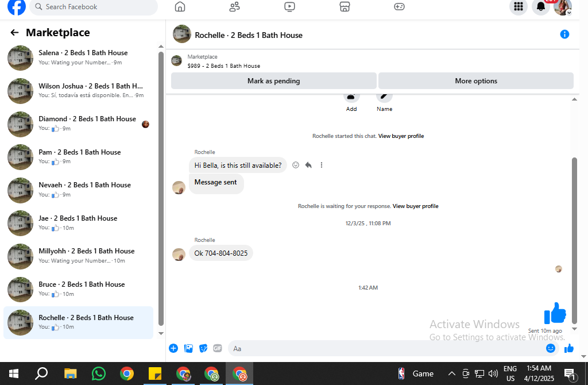Click the chat list scrollbar up arrow

click(161, 47)
